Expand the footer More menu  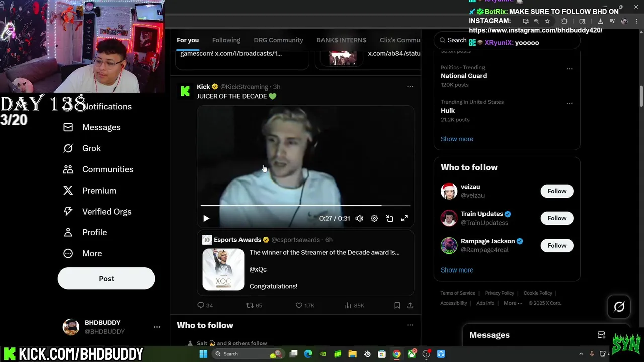(513, 303)
